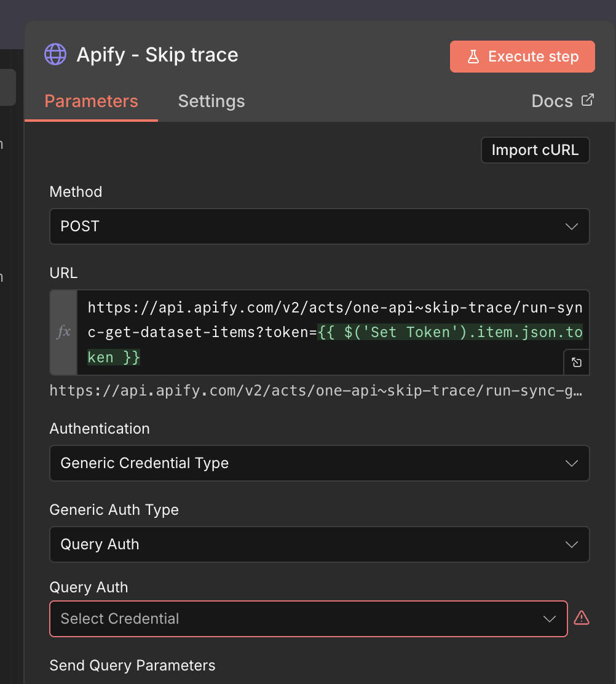Click the red warning triangle icon

coord(581,618)
